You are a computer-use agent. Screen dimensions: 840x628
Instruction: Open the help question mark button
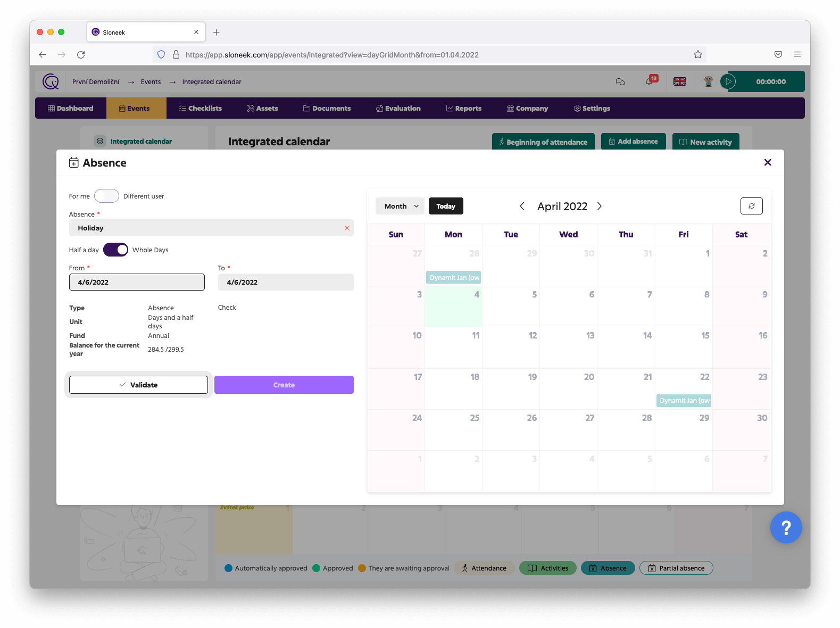pos(786,527)
